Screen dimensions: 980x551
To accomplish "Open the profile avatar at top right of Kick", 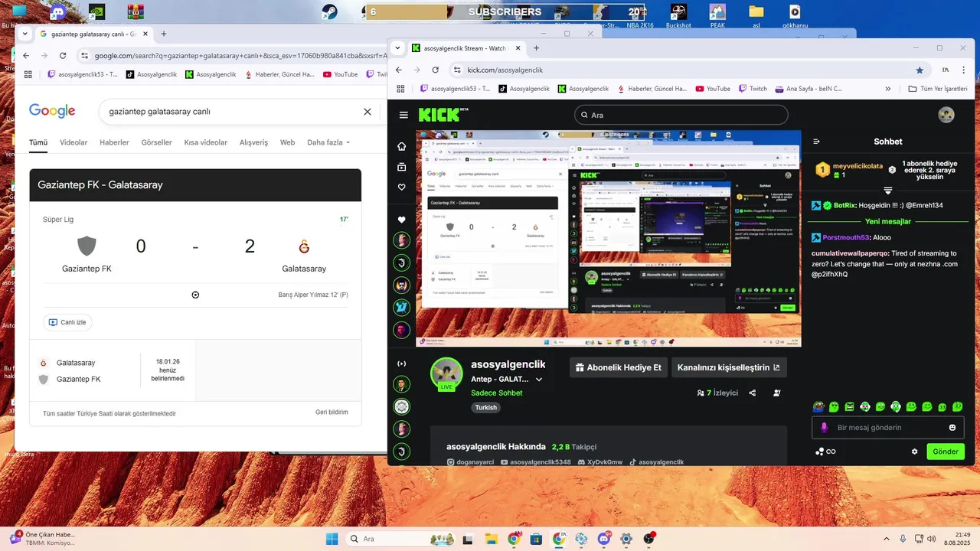I will [946, 115].
